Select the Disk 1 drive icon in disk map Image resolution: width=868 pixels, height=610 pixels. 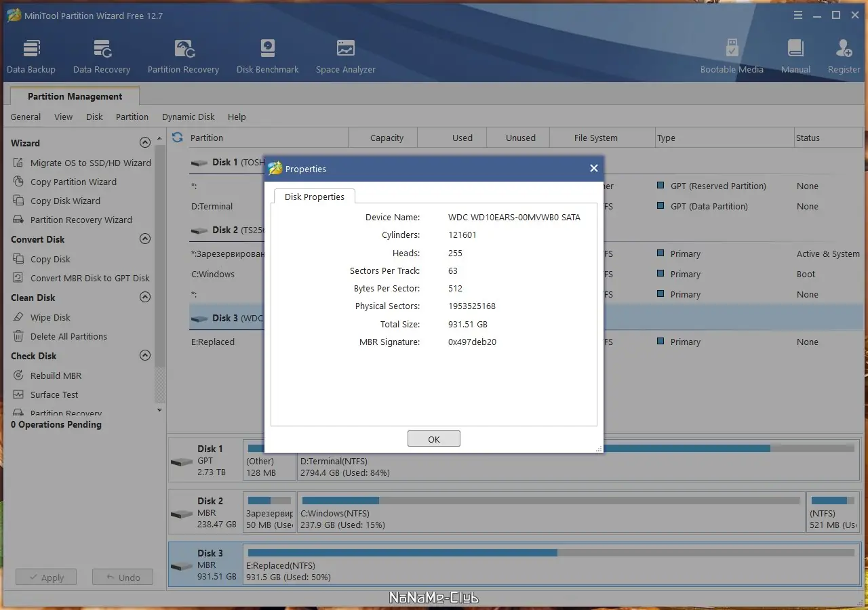click(182, 462)
